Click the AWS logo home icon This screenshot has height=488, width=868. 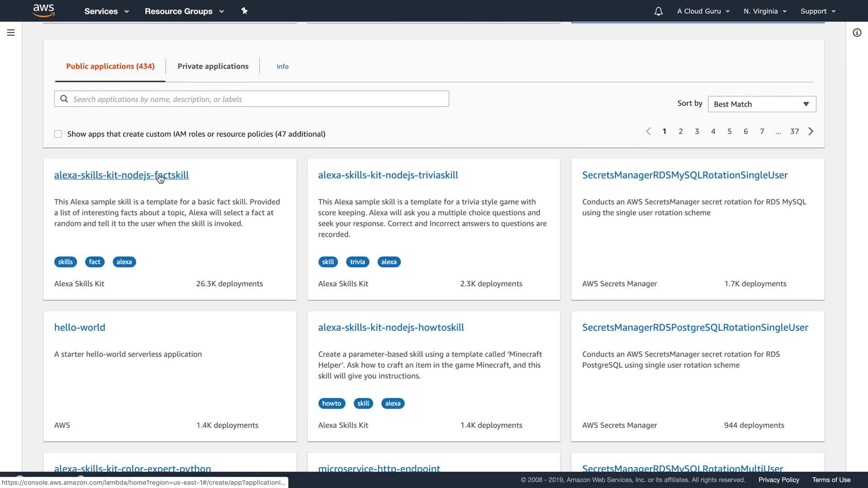44,10
